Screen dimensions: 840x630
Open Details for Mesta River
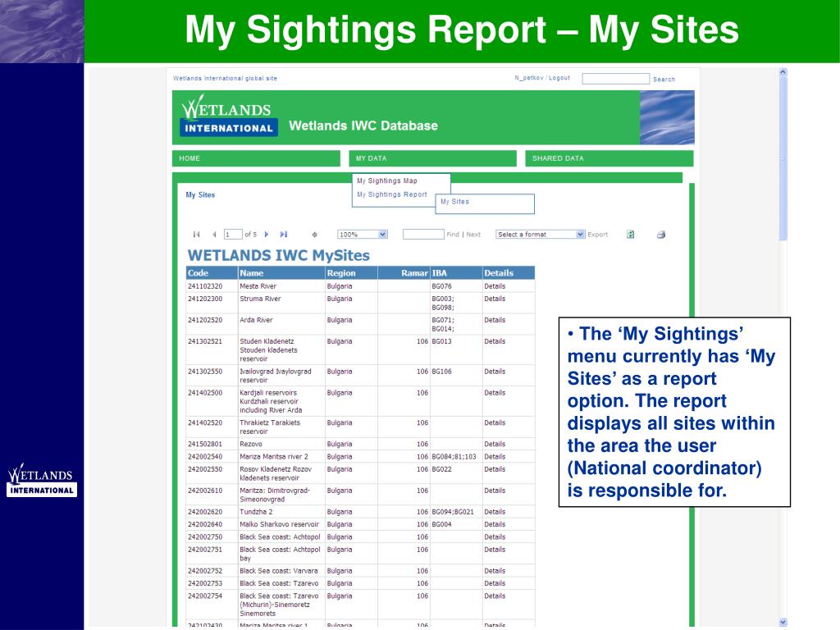[495, 286]
